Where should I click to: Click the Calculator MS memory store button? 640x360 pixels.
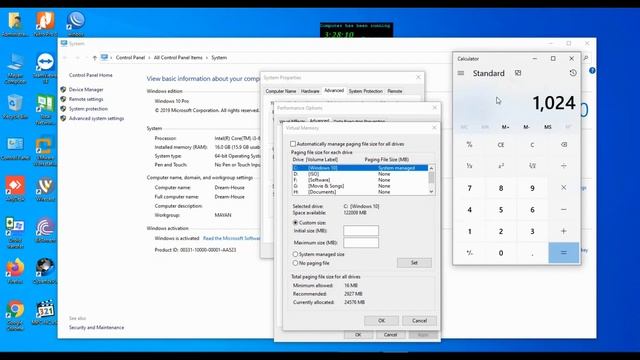click(548, 127)
